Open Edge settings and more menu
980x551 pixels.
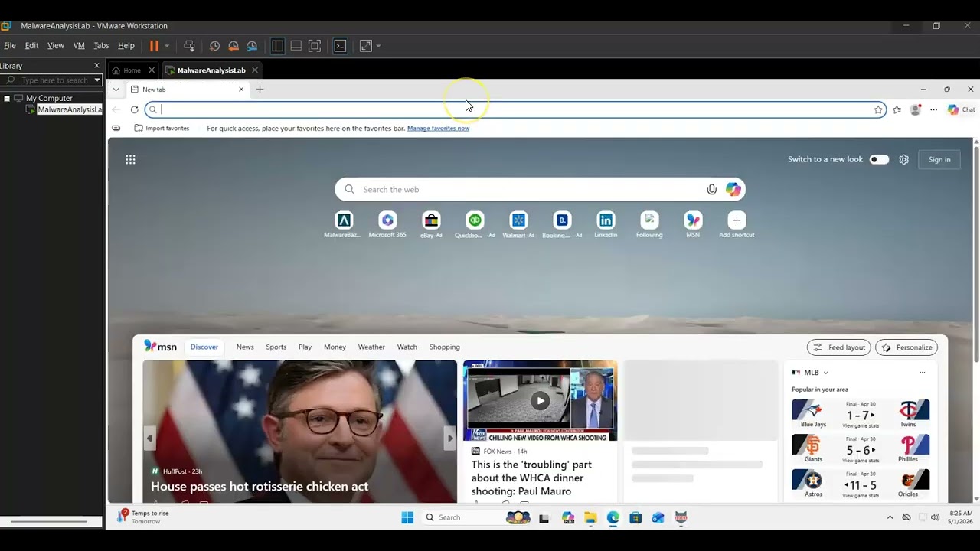[933, 109]
